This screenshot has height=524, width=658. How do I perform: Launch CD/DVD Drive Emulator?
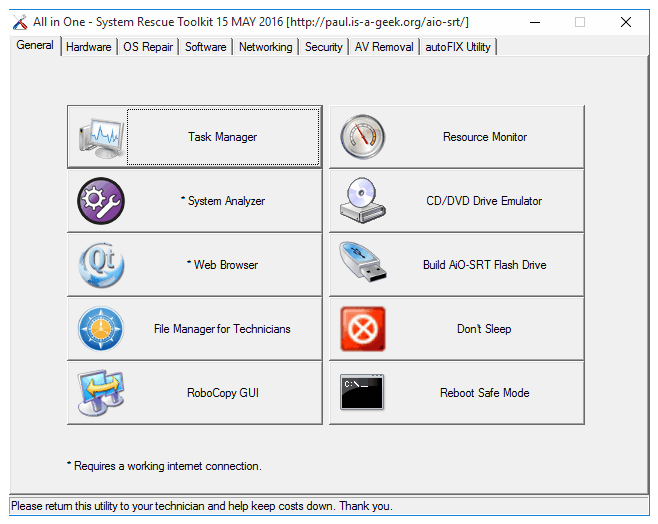[x=457, y=201]
